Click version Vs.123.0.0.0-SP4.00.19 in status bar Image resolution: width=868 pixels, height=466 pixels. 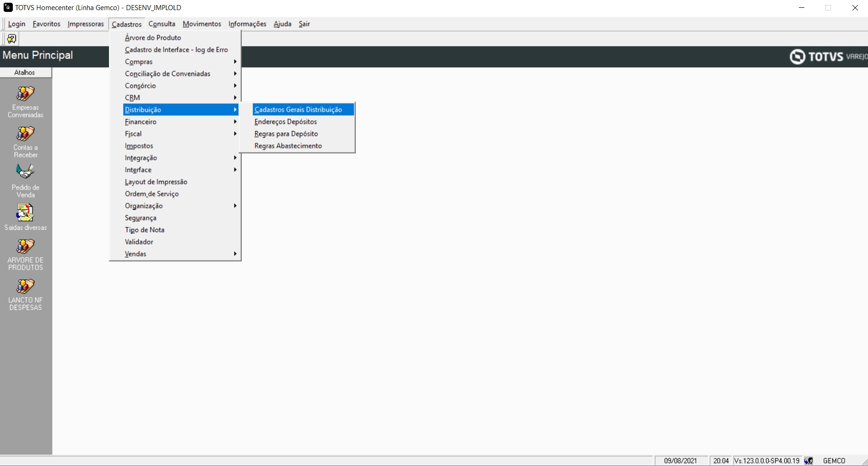[767, 461]
